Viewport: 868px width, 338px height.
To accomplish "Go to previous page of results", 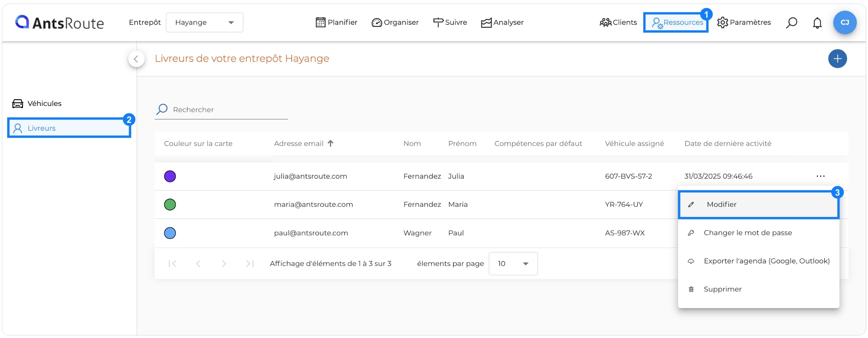I will click(x=198, y=264).
